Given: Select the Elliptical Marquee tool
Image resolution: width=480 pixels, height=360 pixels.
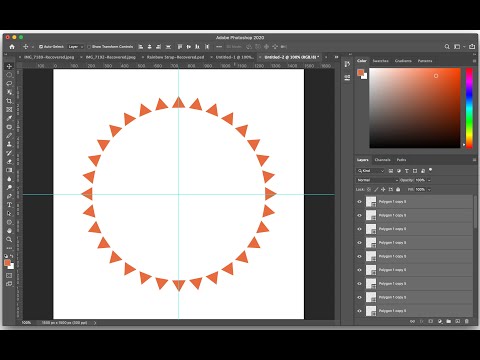Looking at the screenshot, I should tap(9, 75).
